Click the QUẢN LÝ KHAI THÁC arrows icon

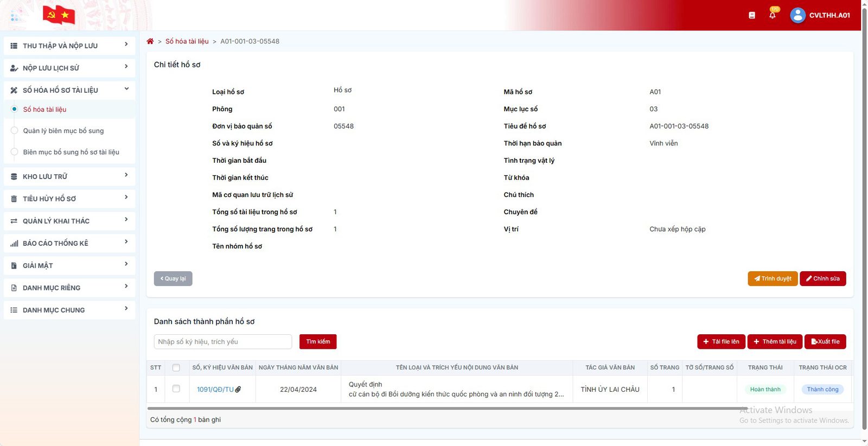[14, 221]
